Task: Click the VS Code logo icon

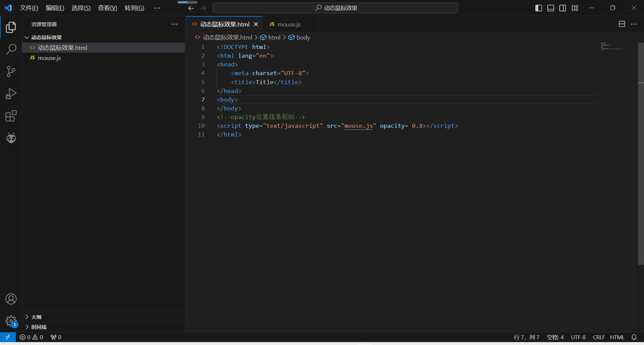Action: pyautogui.click(x=8, y=8)
